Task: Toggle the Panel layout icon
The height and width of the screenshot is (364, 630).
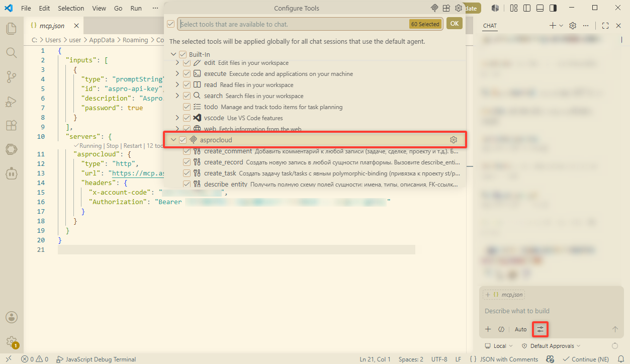Action: coord(540,8)
